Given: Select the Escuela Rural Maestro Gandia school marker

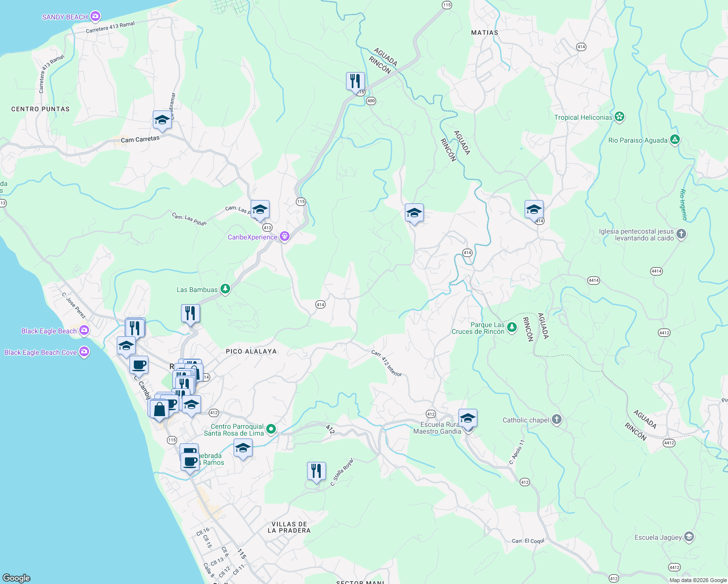Looking at the screenshot, I should 468,417.
